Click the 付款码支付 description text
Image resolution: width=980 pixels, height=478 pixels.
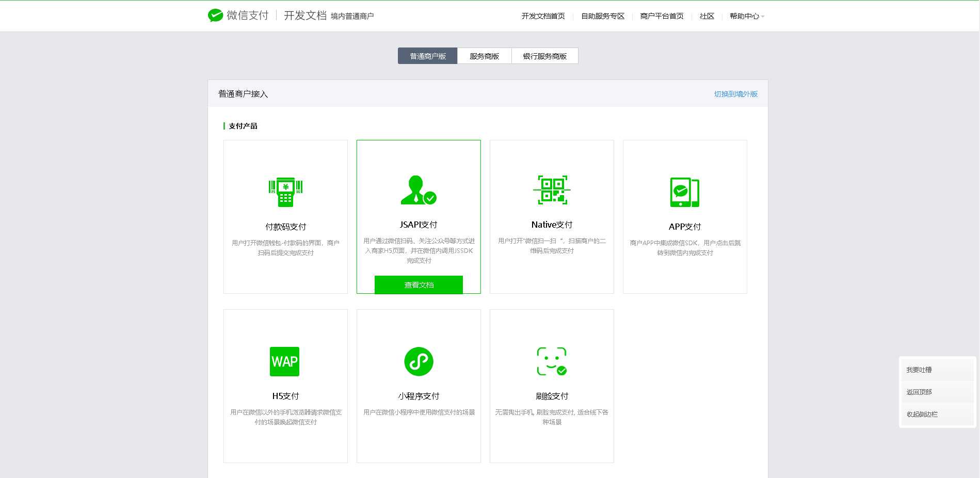285,248
